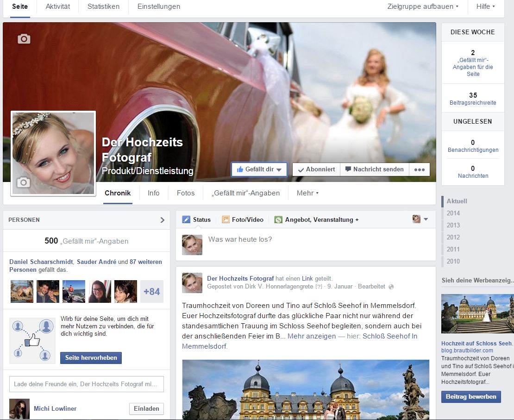Jump to 2012 in the timeline

tap(453, 237)
